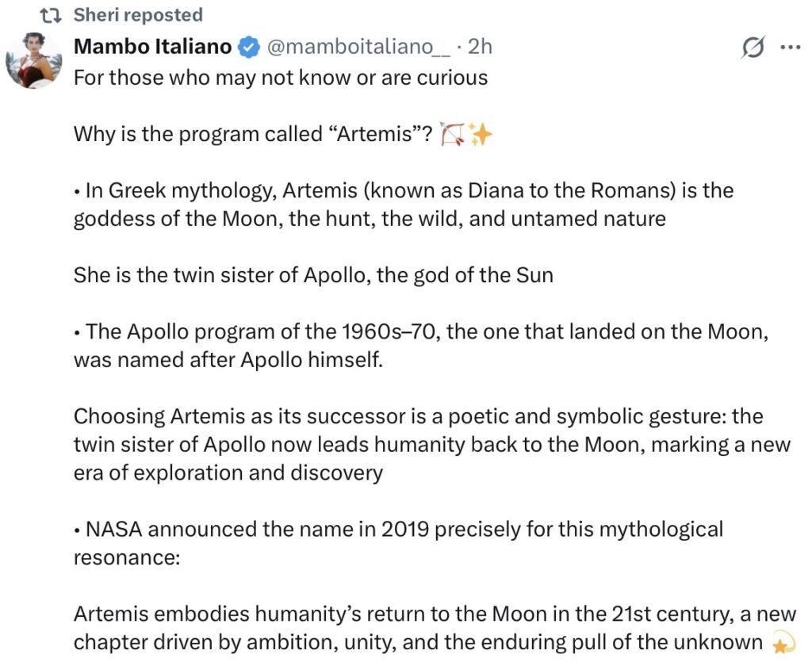Screen dimensions: 812x662
Task: Open the "Sheri reposted" link
Action: pyautogui.click(x=138, y=15)
